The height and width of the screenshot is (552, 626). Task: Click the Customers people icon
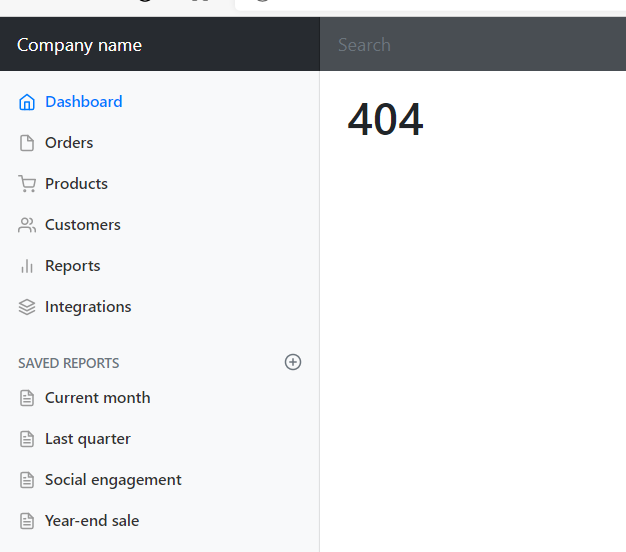point(27,225)
